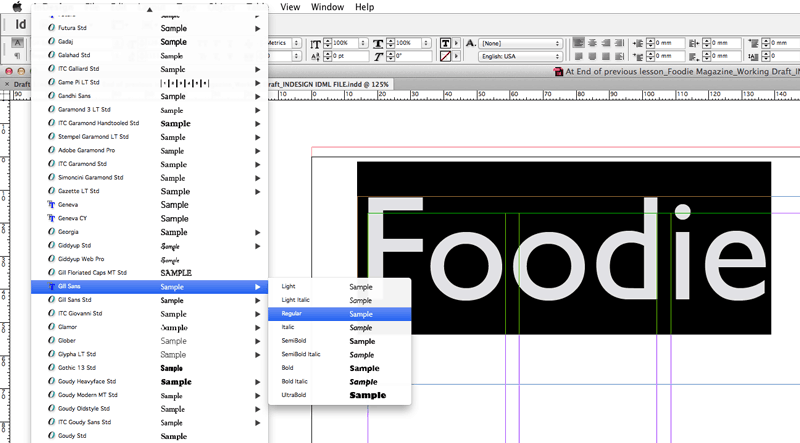Align paragraph text center
The image size is (800, 443).
pos(592,43)
